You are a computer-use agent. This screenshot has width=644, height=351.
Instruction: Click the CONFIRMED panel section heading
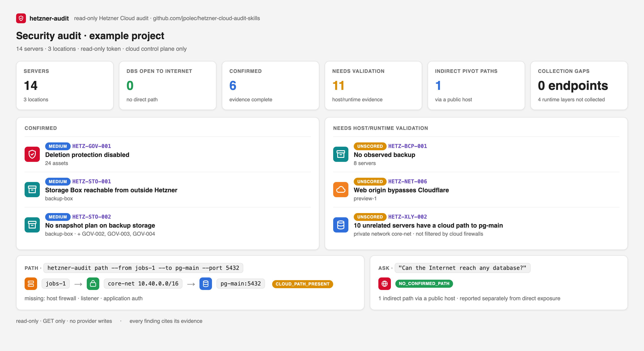40,128
